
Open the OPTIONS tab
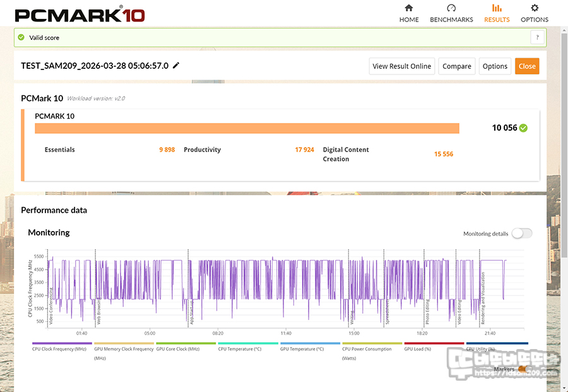(535, 13)
